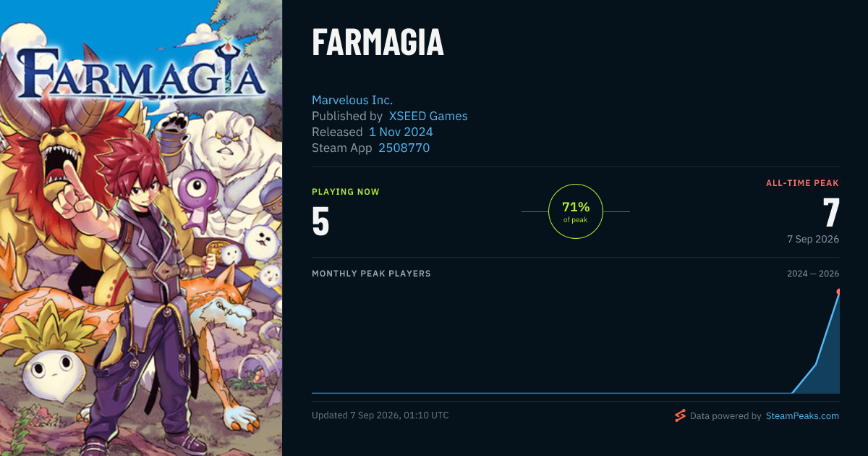Click the 7 Sep 2026 peak date

click(x=813, y=239)
